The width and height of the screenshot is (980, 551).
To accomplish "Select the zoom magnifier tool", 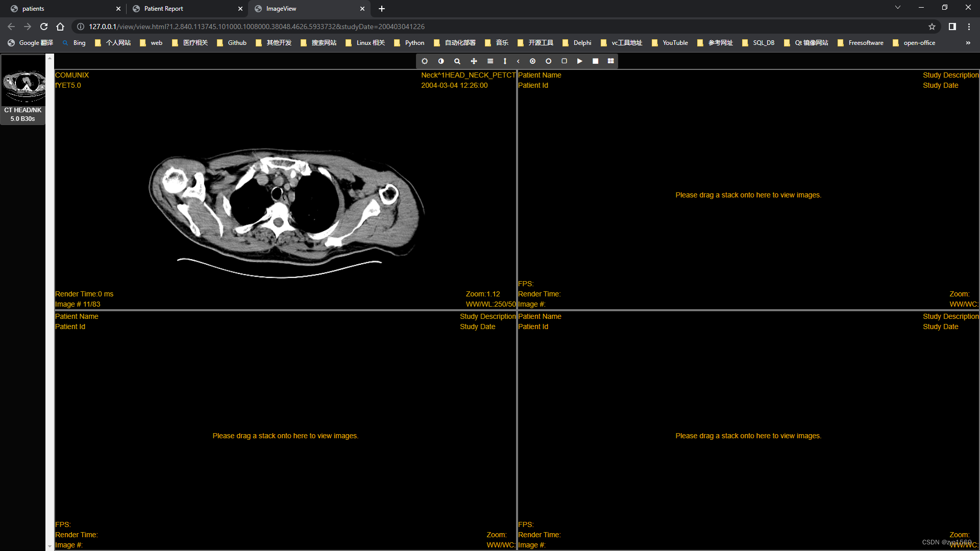I will tap(457, 61).
